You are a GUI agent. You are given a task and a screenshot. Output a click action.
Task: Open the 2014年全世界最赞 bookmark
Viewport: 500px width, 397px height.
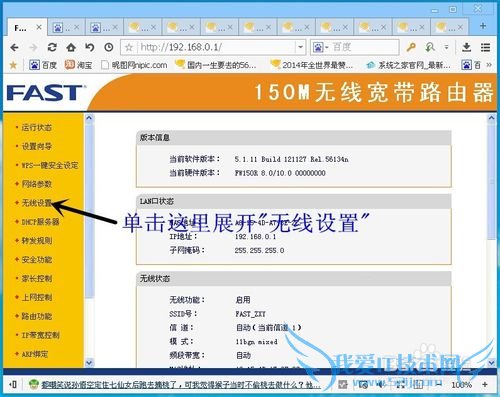311,65
